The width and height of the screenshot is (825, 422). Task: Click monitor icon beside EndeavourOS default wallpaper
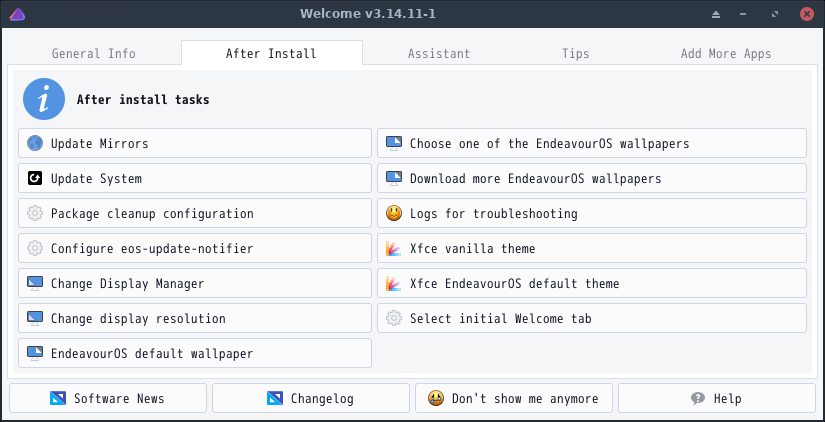click(35, 353)
